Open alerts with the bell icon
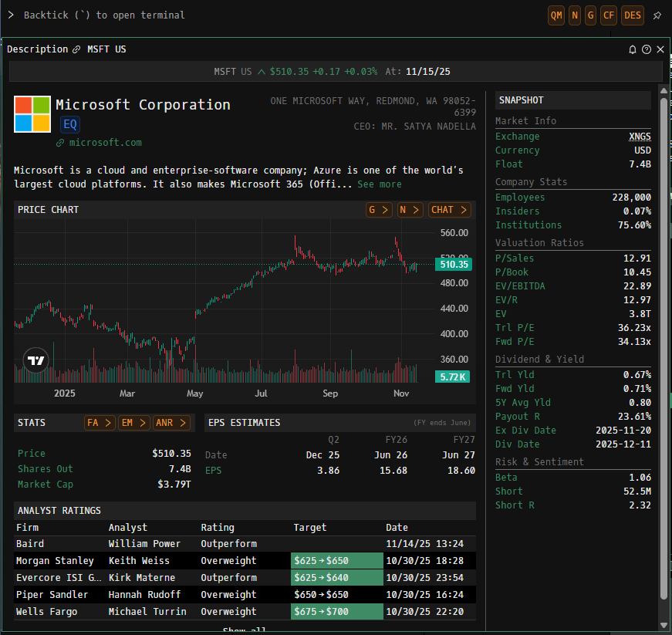The width and height of the screenshot is (672, 635). pos(633,49)
